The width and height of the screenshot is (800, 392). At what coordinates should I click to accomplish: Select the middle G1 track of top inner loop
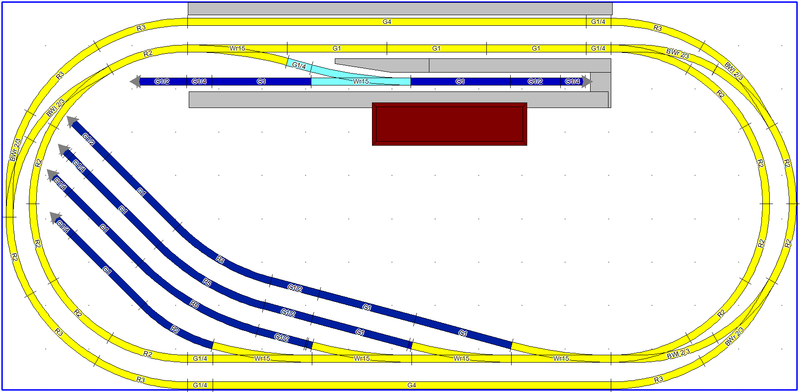coord(436,48)
